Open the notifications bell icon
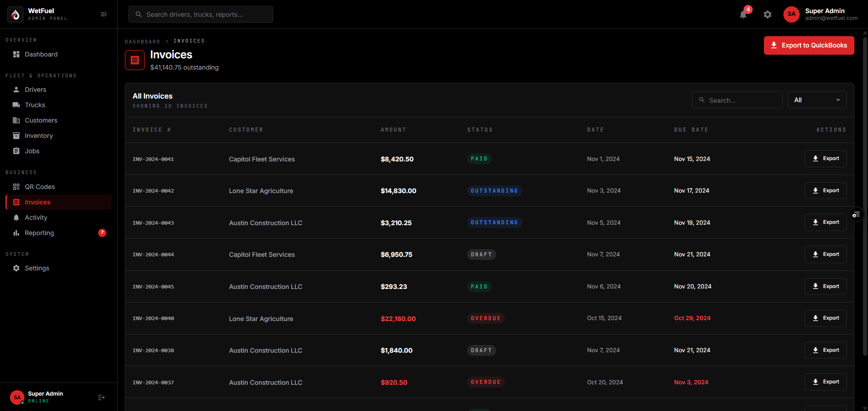This screenshot has height=411, width=868. (743, 14)
